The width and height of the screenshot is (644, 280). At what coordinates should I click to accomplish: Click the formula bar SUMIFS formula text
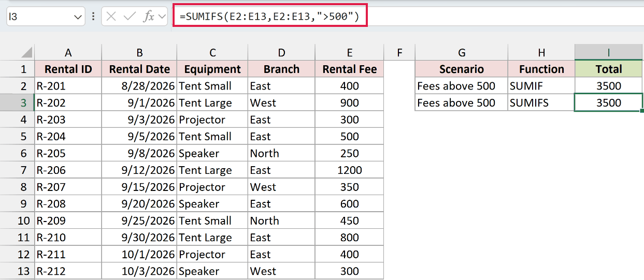pos(269,17)
